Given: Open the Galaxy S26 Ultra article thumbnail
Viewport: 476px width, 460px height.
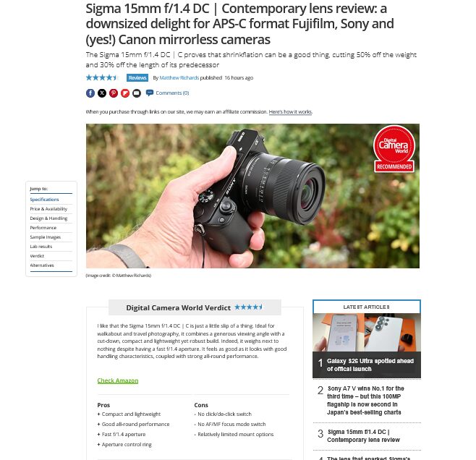Looking at the screenshot, I should 367,333.
